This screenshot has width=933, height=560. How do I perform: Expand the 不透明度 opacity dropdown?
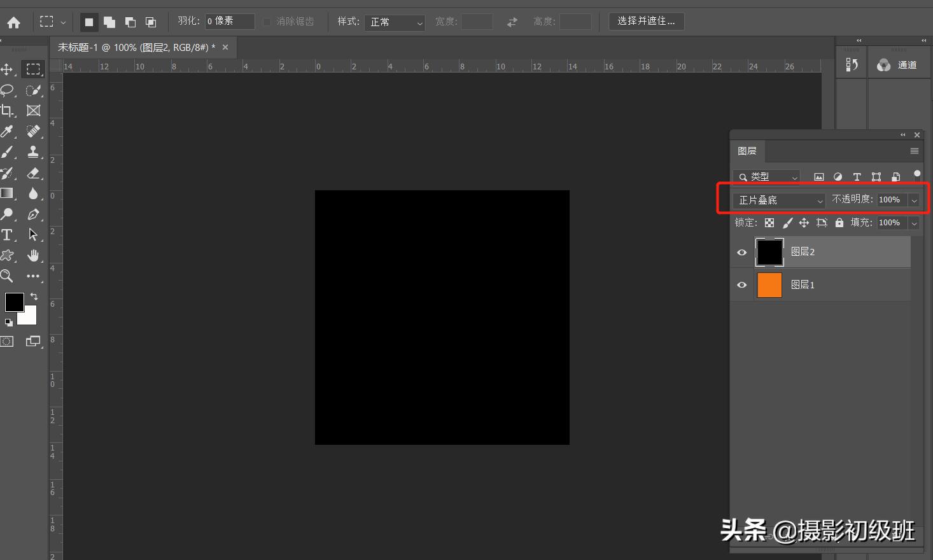[x=915, y=199]
